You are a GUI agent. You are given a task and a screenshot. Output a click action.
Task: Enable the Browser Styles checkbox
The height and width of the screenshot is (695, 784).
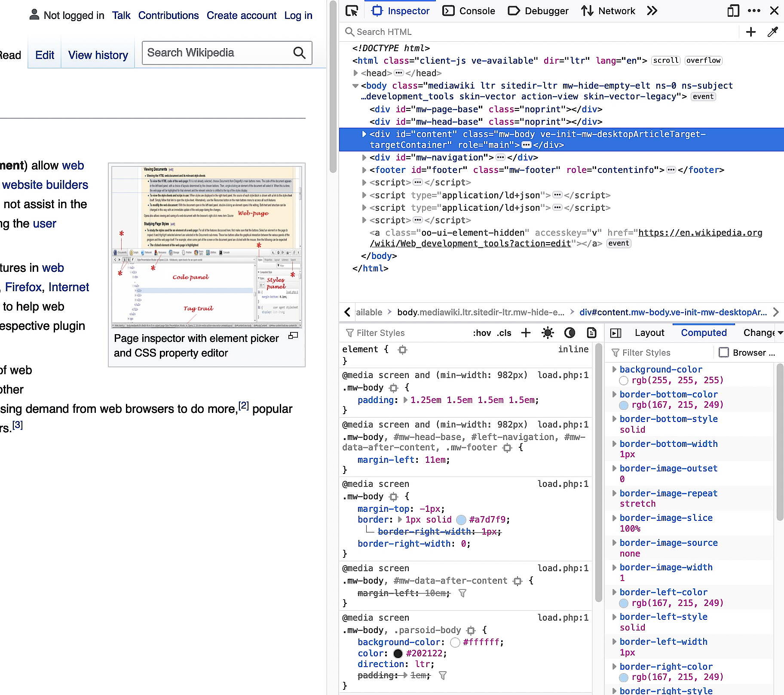tap(724, 352)
